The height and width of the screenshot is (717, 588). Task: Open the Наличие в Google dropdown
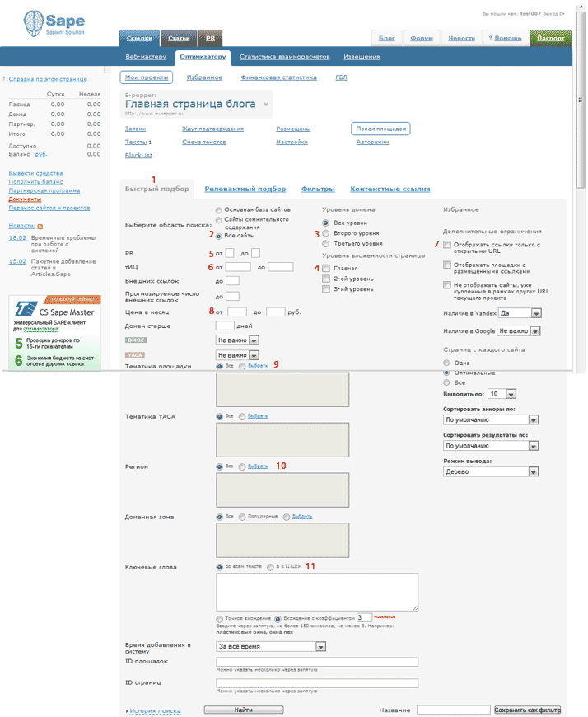tap(519, 330)
